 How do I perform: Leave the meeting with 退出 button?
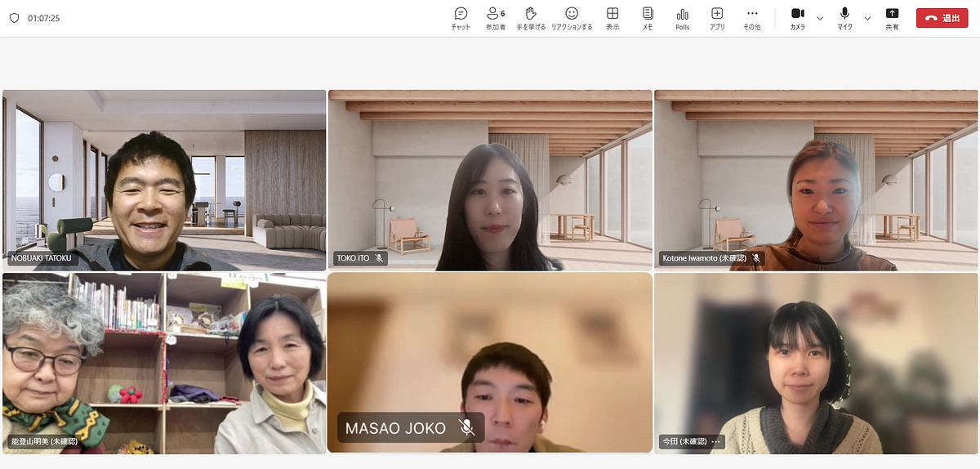(x=942, y=18)
